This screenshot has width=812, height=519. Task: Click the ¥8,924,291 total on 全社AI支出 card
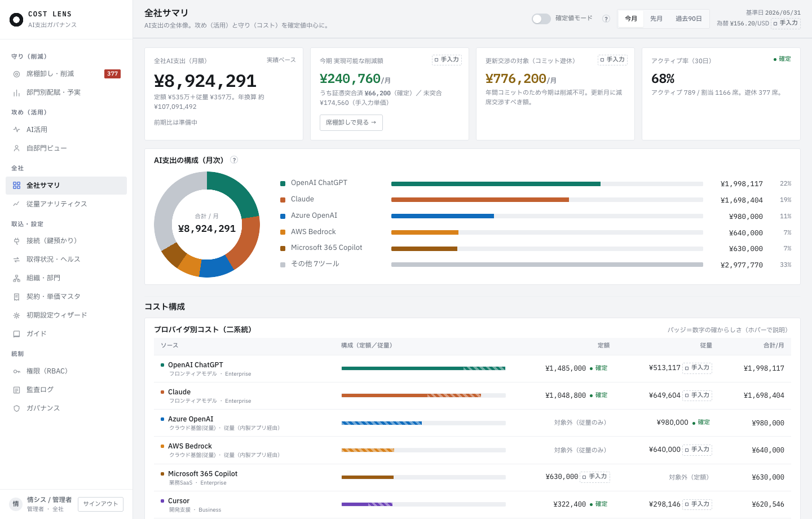[205, 81]
